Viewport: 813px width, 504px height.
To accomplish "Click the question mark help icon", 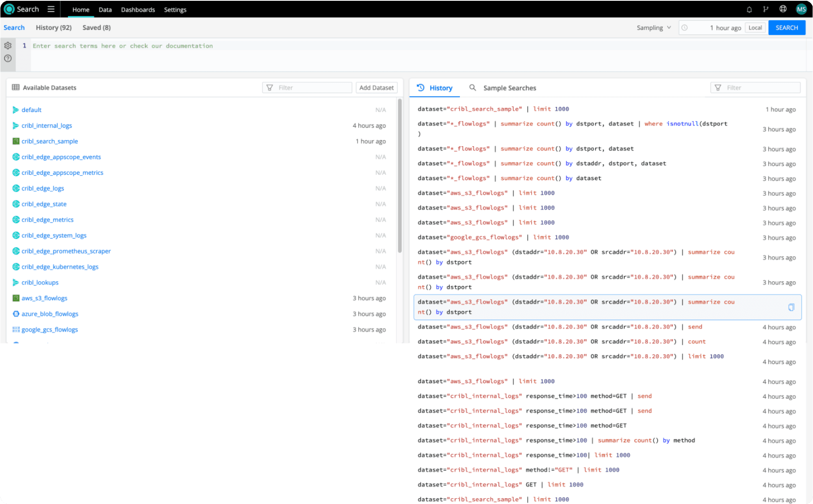I will click(8, 58).
